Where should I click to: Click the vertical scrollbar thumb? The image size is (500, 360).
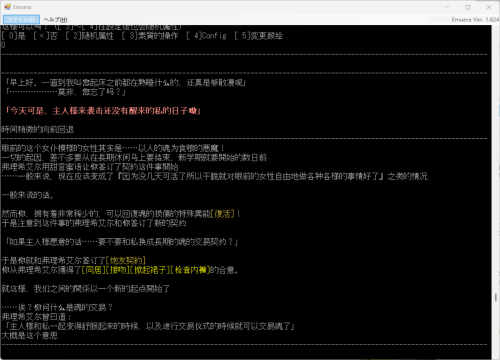click(x=496, y=297)
